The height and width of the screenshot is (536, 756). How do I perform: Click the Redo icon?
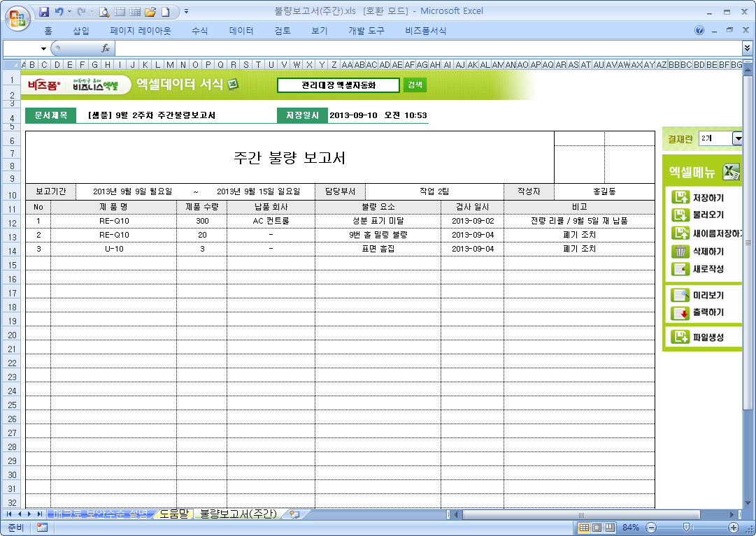[81, 12]
